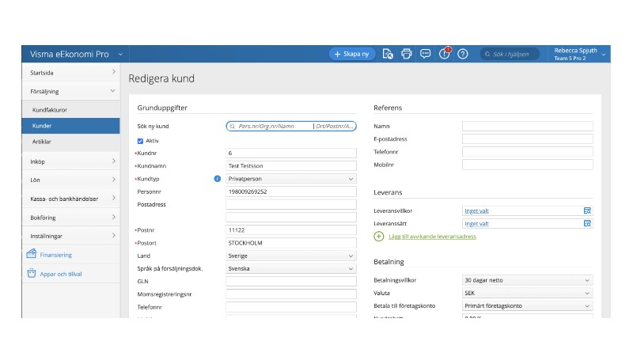
Task: Click the Referens E-postadress field
Action: pyautogui.click(x=527, y=139)
